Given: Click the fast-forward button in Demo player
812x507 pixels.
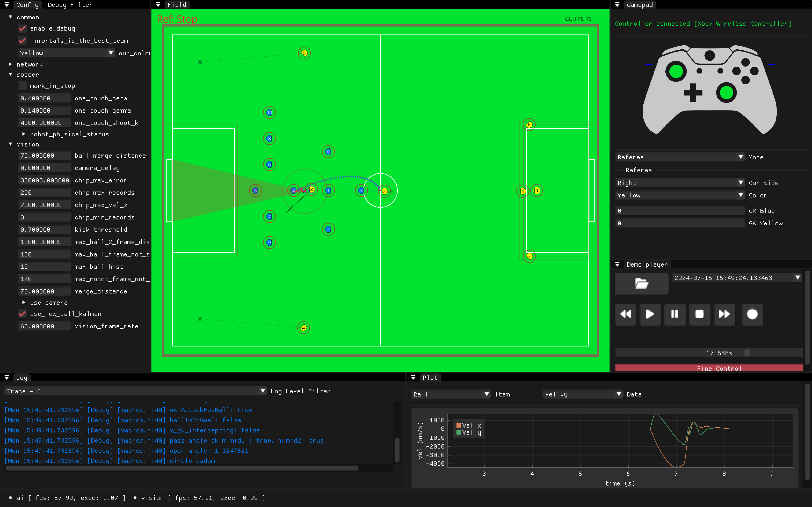Looking at the screenshot, I should [x=724, y=314].
